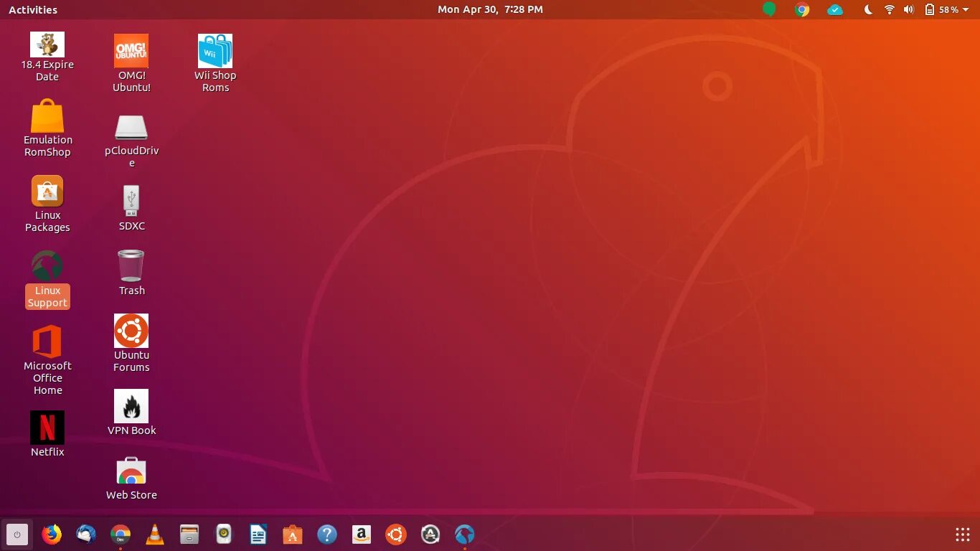This screenshot has height=551, width=980.
Task: Launch Firefox from the dock
Action: pos(52,534)
